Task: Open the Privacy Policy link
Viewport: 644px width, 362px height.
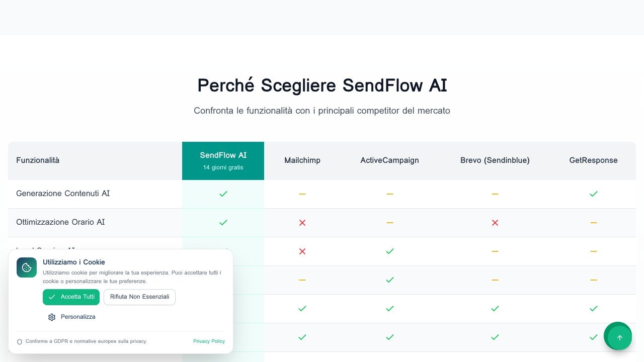Action: 209,341
